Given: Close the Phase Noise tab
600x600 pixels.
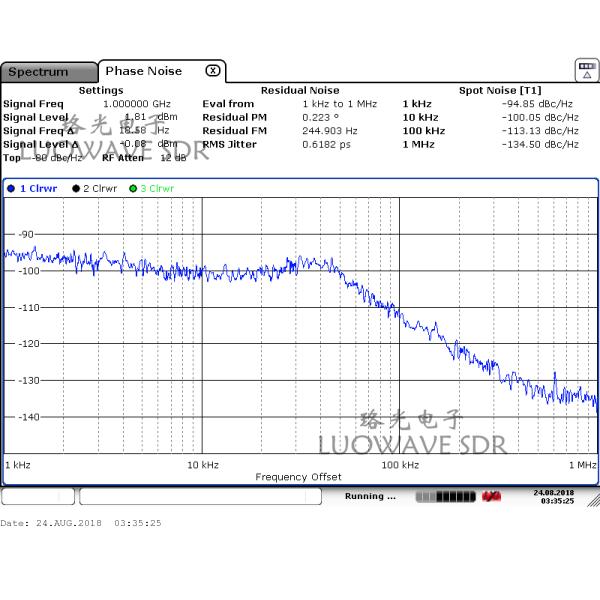Looking at the screenshot, I should pyautogui.click(x=213, y=71).
